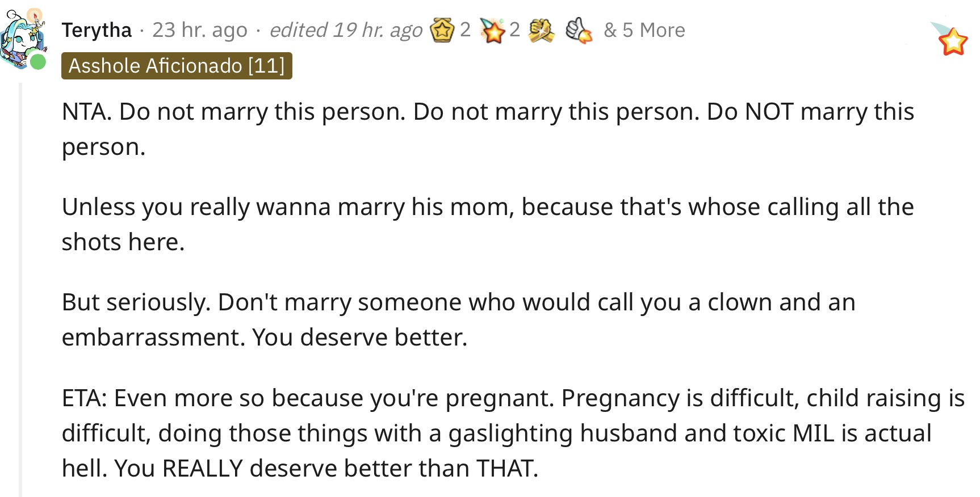Click the count next to the star burst award
This screenshot has width=980, height=497.
514,30
